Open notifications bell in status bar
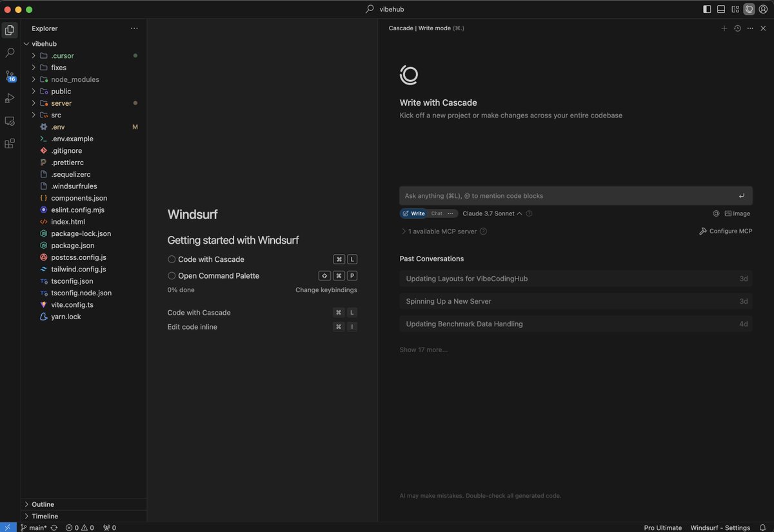Screen dimensions: 774x532 762,527
